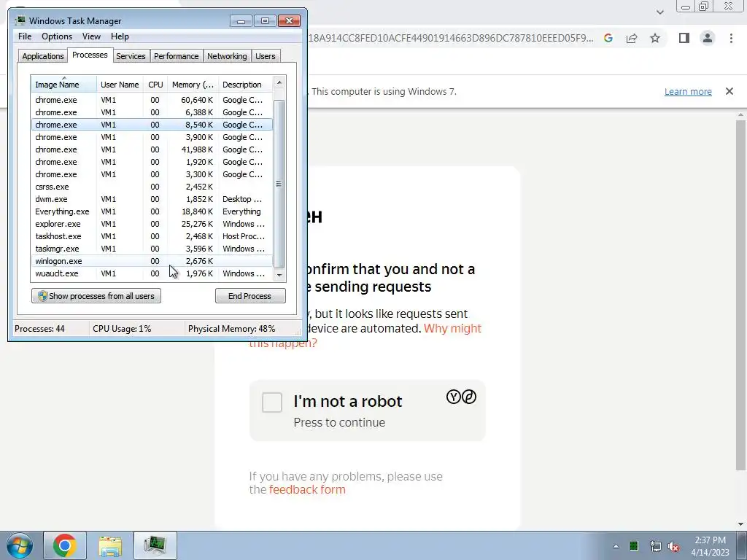Click green Task Manager tray icon
This screenshot has width=747, height=560.
(x=634, y=546)
